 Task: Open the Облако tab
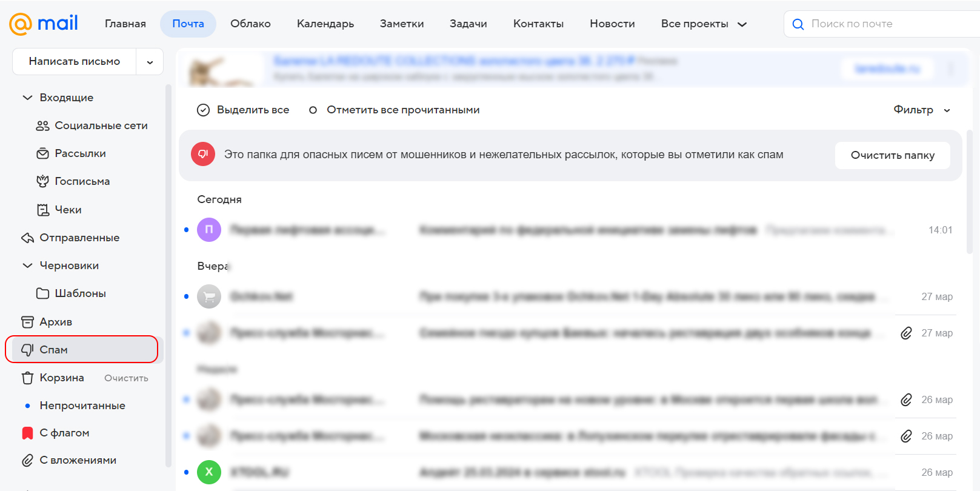tap(250, 24)
